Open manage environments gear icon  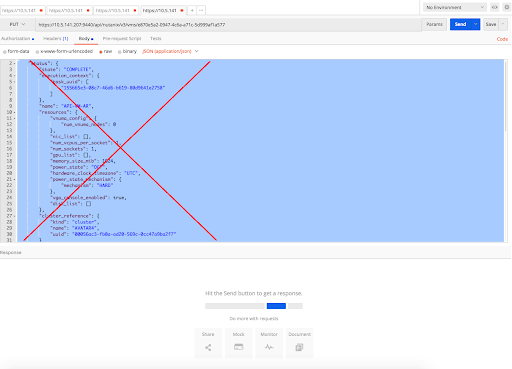click(507, 7)
